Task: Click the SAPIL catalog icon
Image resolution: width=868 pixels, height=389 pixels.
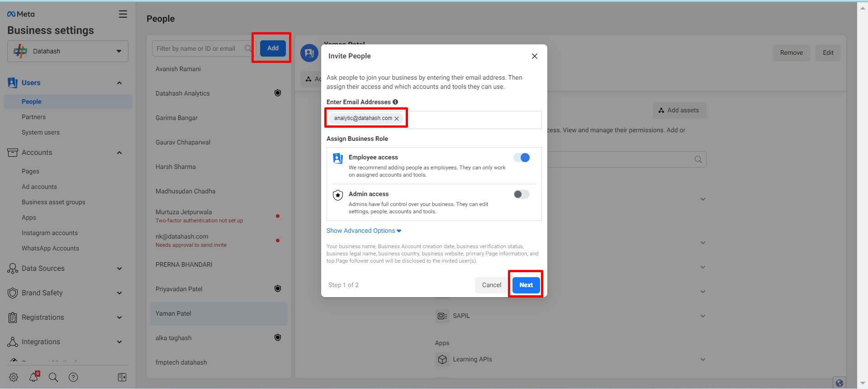Action: tap(442, 316)
